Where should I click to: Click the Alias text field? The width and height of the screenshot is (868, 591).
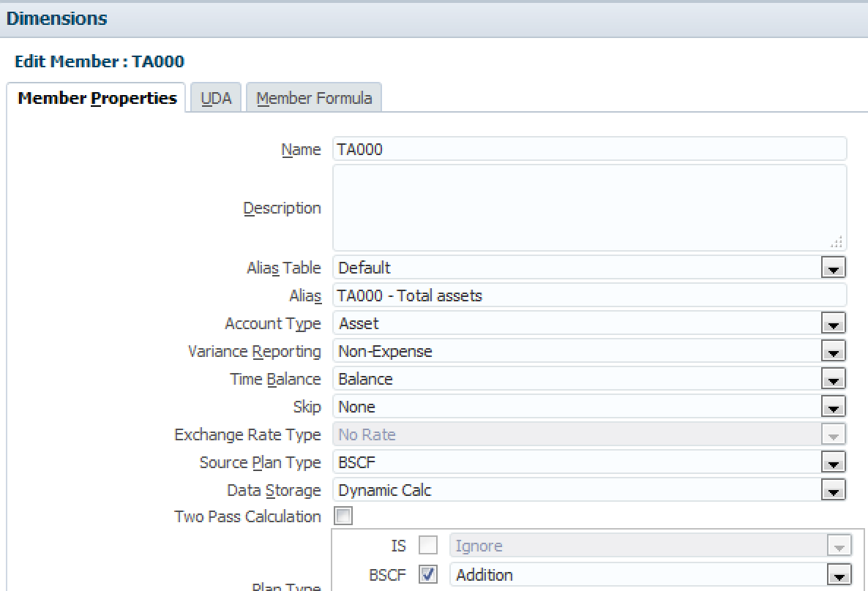click(589, 295)
